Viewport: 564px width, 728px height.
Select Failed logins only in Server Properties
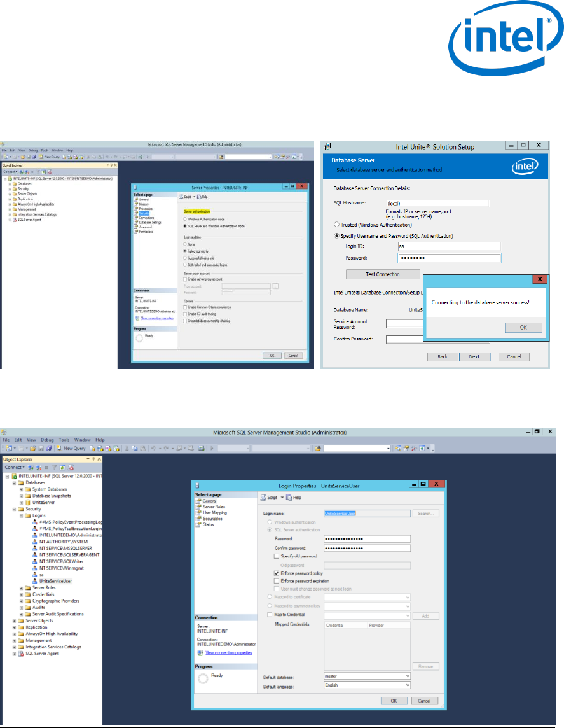point(185,251)
